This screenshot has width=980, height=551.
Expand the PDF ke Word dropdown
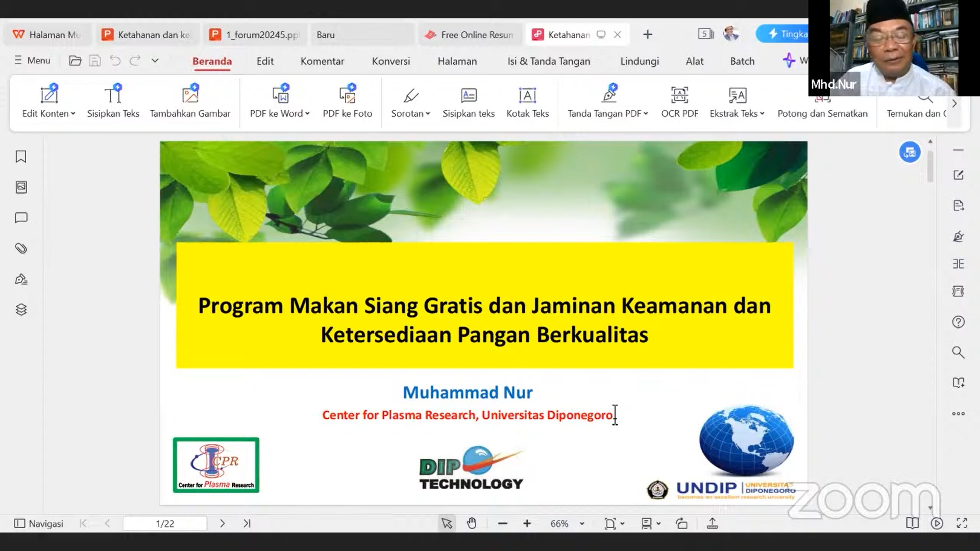click(x=307, y=114)
